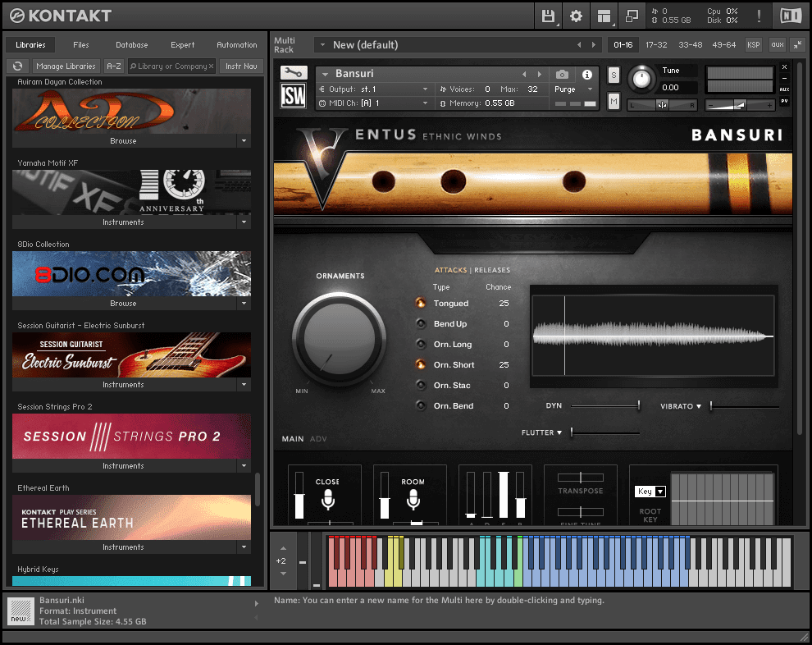Click the instrument pan slider

click(662, 105)
